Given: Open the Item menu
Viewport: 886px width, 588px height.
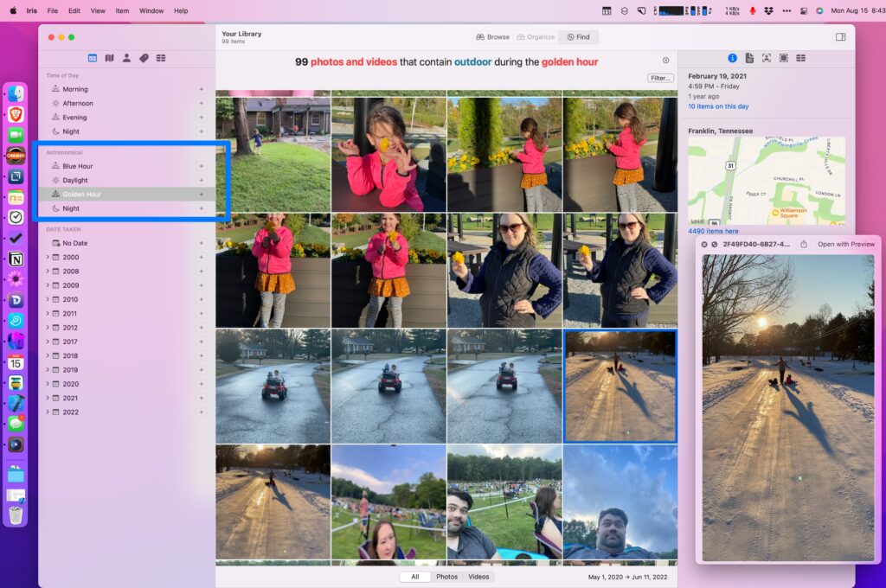Looking at the screenshot, I should click(122, 10).
